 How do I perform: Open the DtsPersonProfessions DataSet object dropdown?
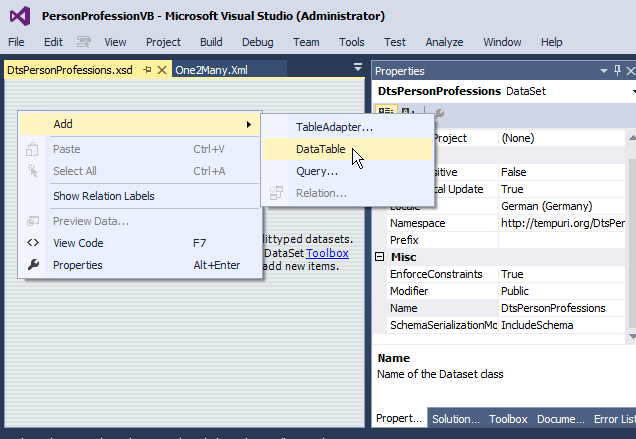coord(634,91)
